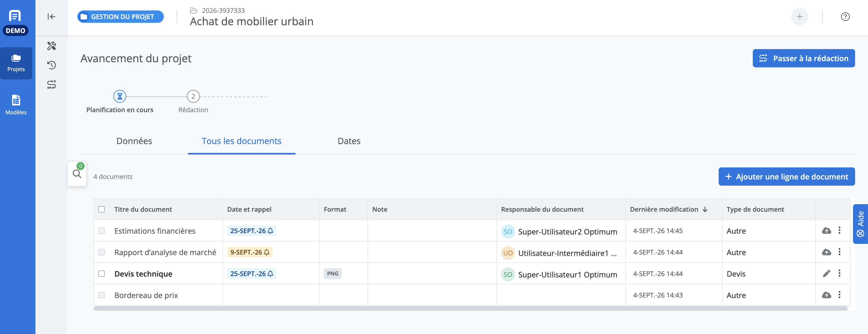
Task: Open the document search magnifier icon
Action: 77,174
